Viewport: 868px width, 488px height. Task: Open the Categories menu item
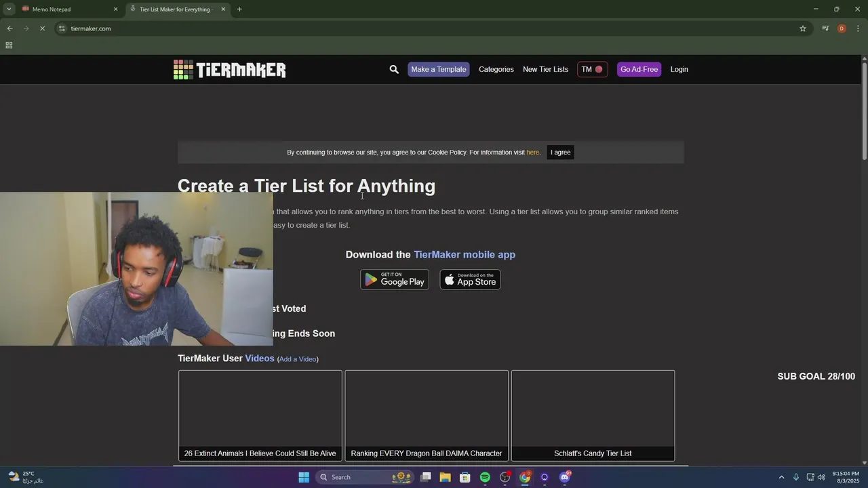[496, 69]
